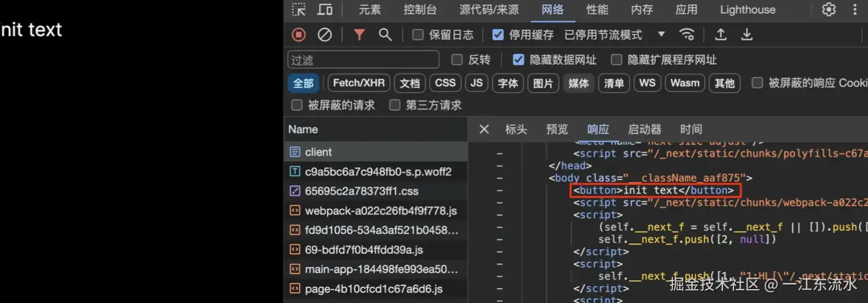Clear the network log icon
Screen dimensions: 868x303
point(325,35)
